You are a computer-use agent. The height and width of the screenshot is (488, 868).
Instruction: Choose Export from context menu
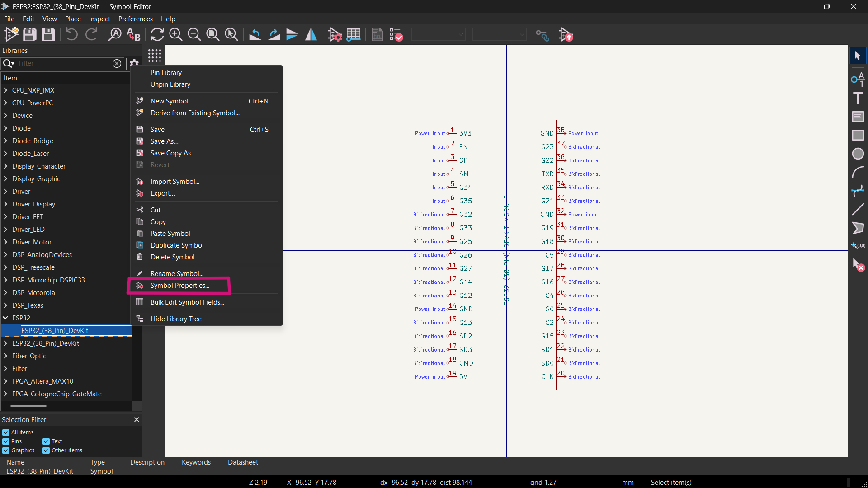[207, 193]
